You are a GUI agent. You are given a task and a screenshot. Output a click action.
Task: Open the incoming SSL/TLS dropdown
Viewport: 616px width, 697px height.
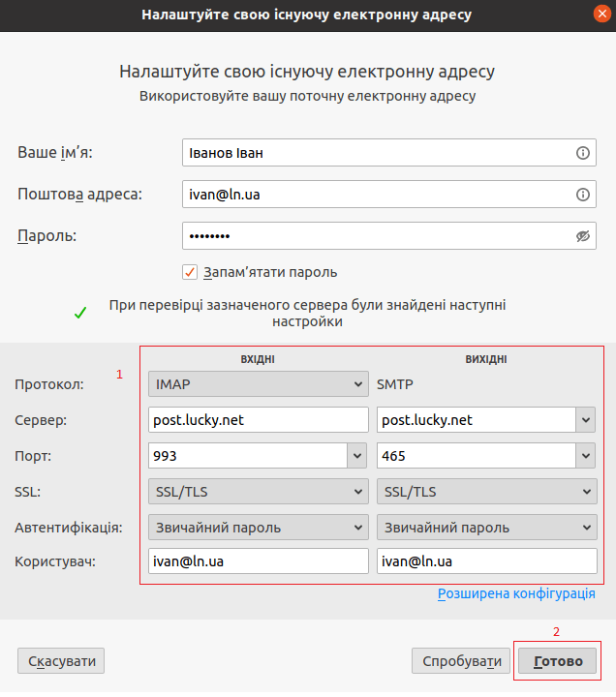(259, 492)
